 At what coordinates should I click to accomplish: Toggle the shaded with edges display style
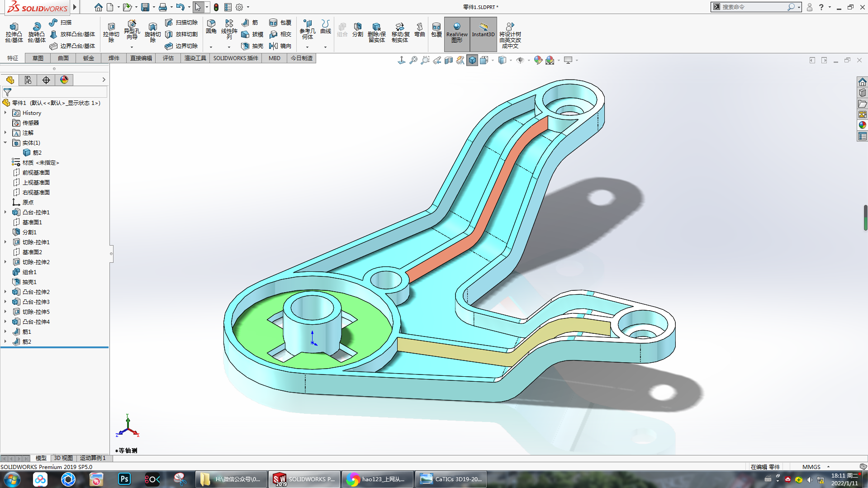[472, 60]
